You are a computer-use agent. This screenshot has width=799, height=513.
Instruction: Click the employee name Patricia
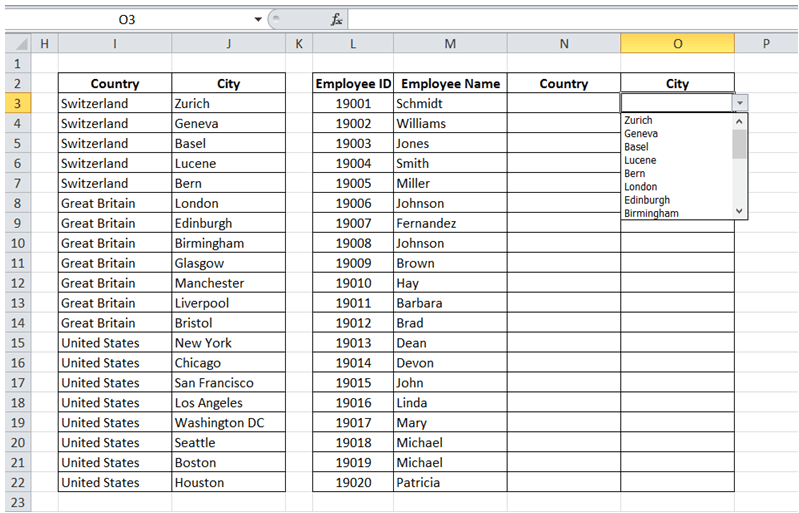tap(450, 482)
